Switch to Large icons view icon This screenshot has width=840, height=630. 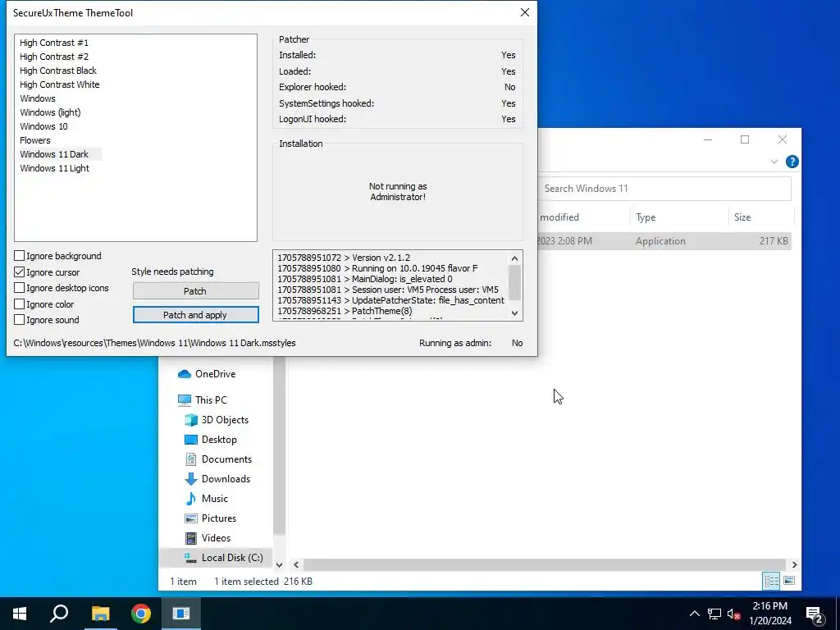pos(788,581)
